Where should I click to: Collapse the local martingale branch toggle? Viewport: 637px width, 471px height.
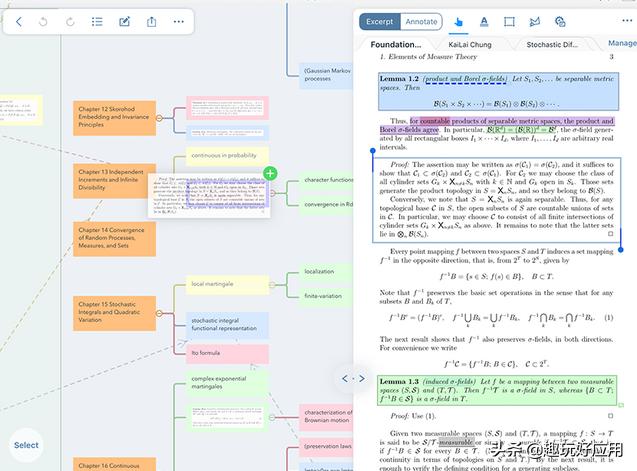[272, 284]
